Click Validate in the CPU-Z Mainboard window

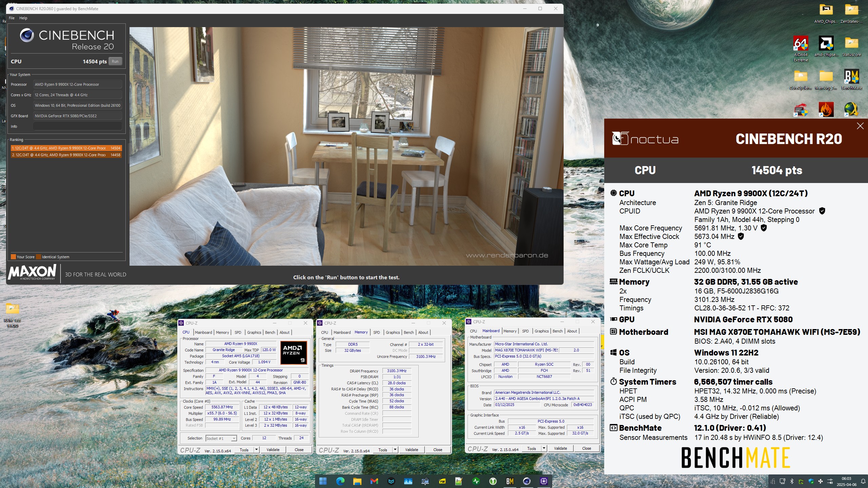[560, 448]
